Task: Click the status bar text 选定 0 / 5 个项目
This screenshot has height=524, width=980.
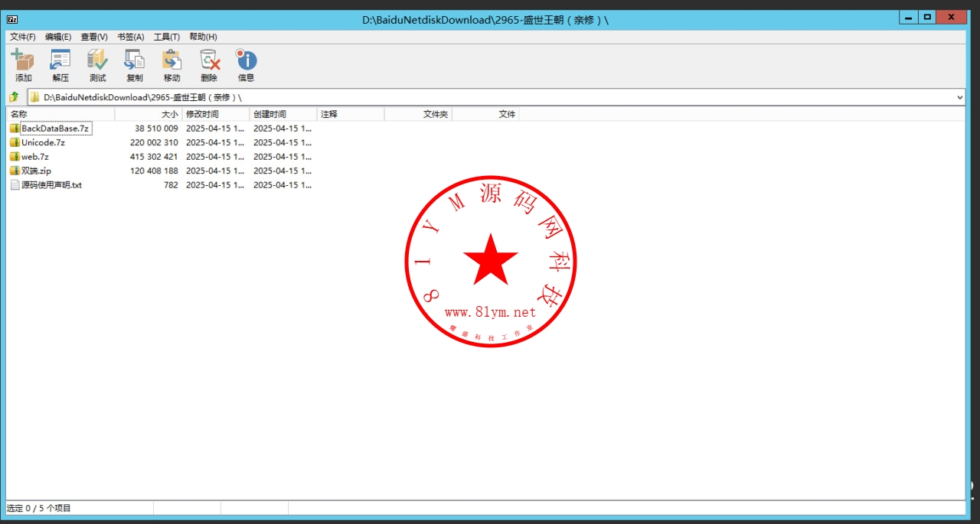Action: 39,508
